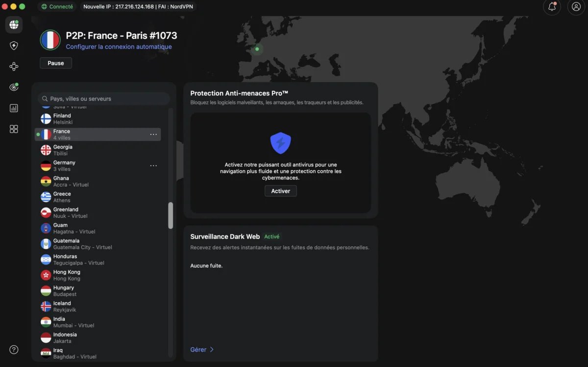Open the help question mark icon
The width and height of the screenshot is (588, 367).
tap(13, 349)
